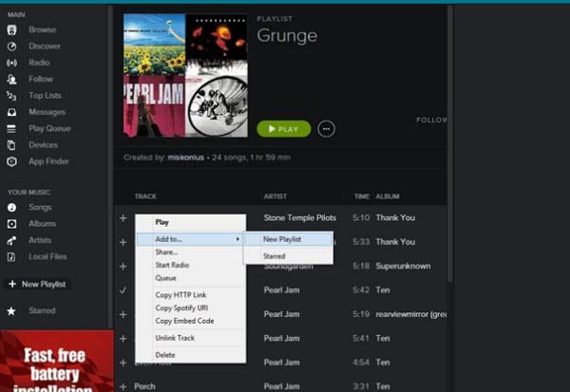Click plus icon beside Stone Temple Pilots row
Screen dimensions: 570x392
click(123, 218)
